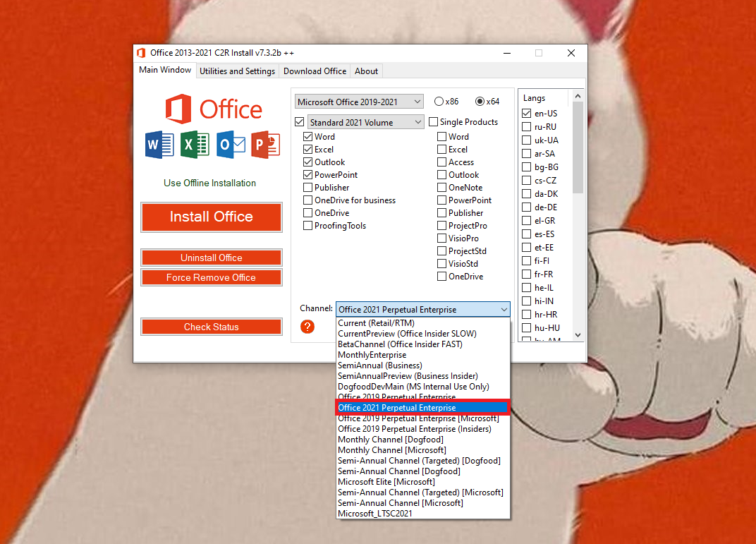This screenshot has width=756, height=544.
Task: Select the x86 architecture radio button
Action: tap(438, 101)
